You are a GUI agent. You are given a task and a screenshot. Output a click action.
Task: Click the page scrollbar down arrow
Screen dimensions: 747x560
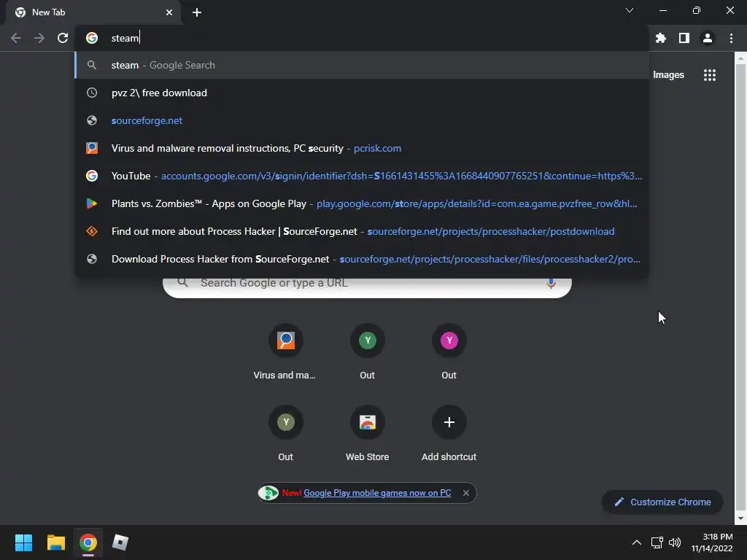point(740,518)
